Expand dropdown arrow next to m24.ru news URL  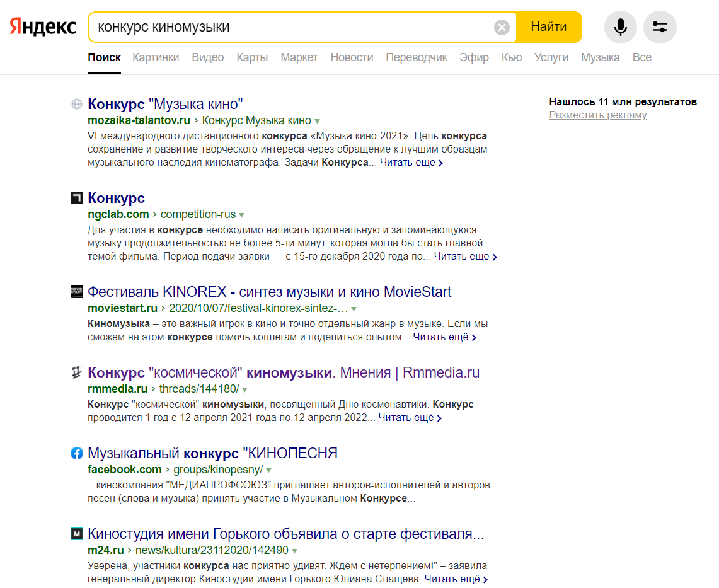coord(294,551)
